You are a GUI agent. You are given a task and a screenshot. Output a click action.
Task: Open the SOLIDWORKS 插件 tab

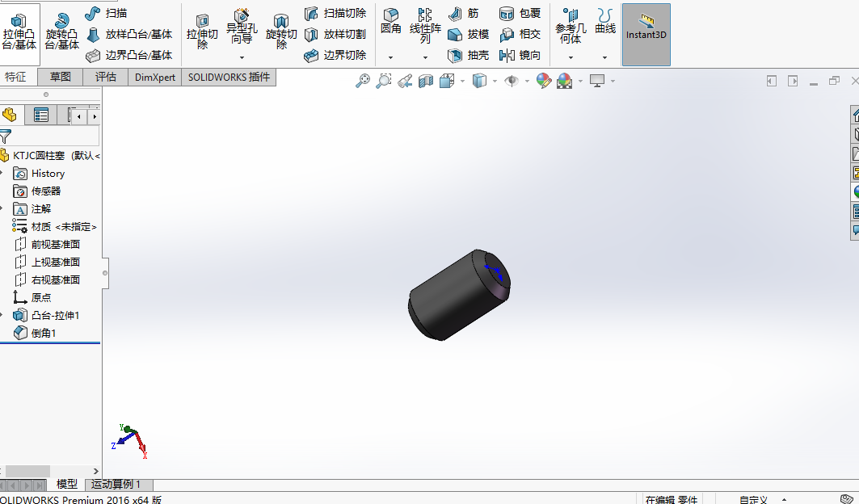(229, 78)
